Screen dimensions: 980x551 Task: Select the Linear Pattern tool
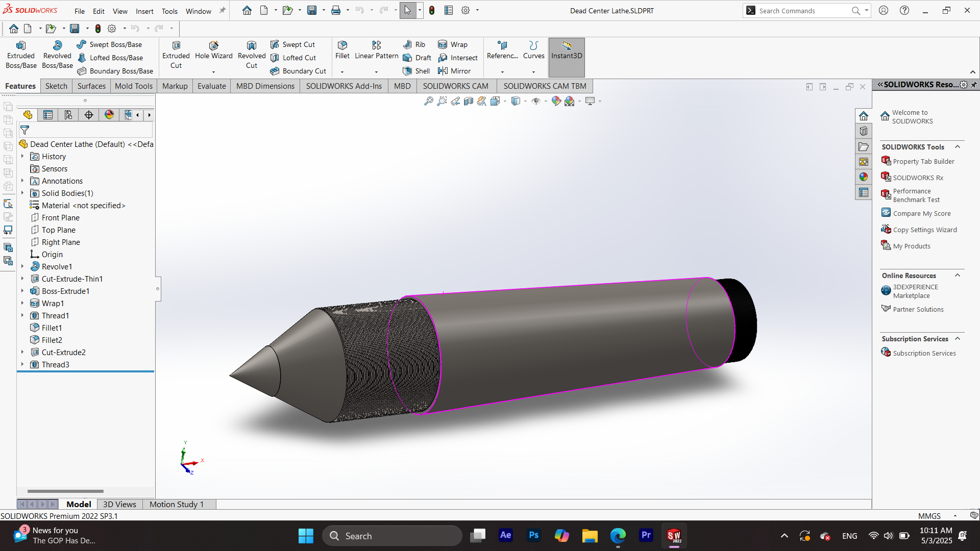coord(377,50)
